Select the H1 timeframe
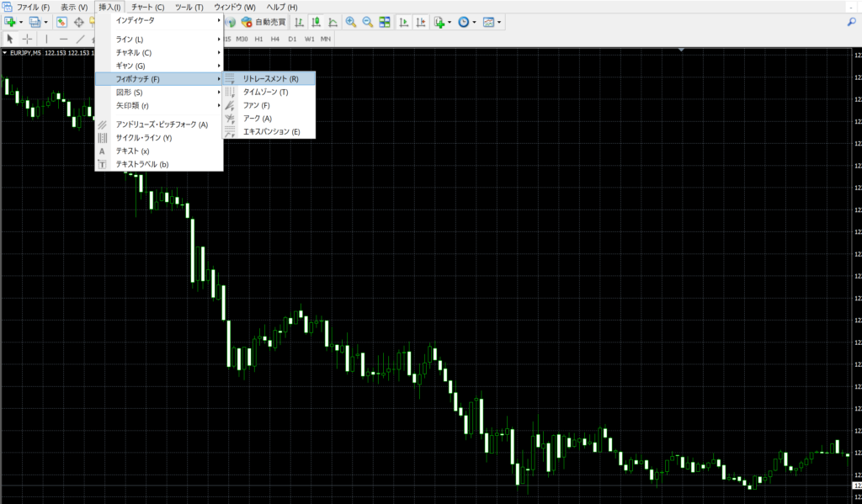 (x=259, y=39)
